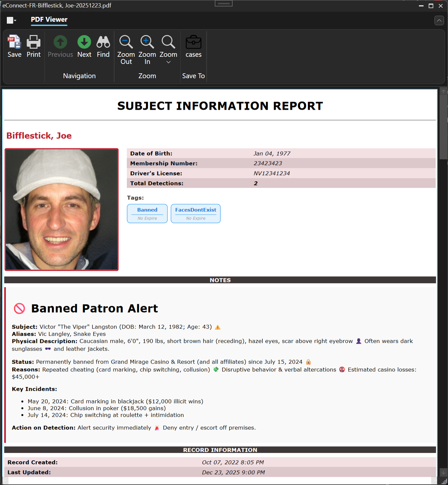The height and width of the screenshot is (485, 448).
Task: Select the Banned tag
Action: pyautogui.click(x=147, y=213)
